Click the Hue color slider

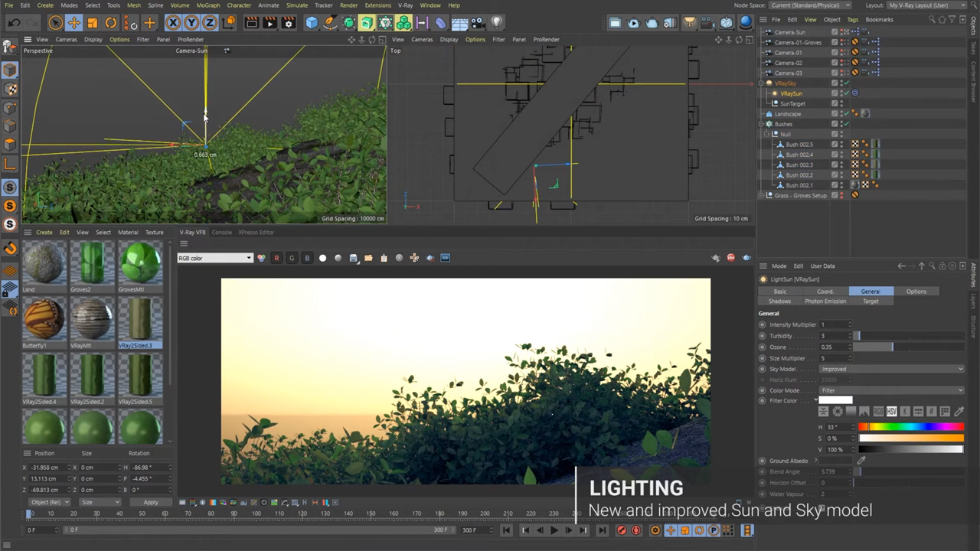pyautogui.click(x=911, y=427)
